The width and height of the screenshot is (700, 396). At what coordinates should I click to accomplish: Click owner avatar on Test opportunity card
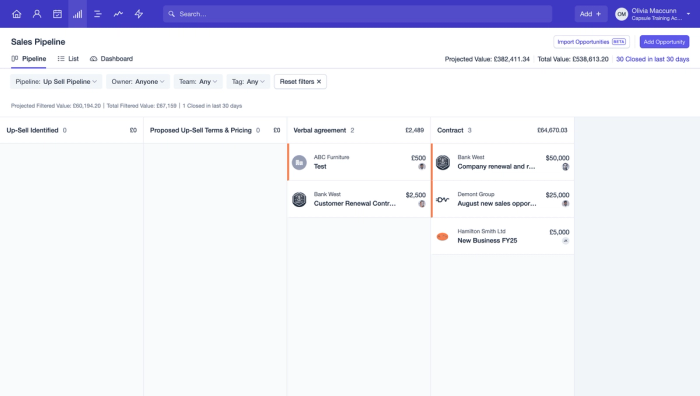(422, 167)
